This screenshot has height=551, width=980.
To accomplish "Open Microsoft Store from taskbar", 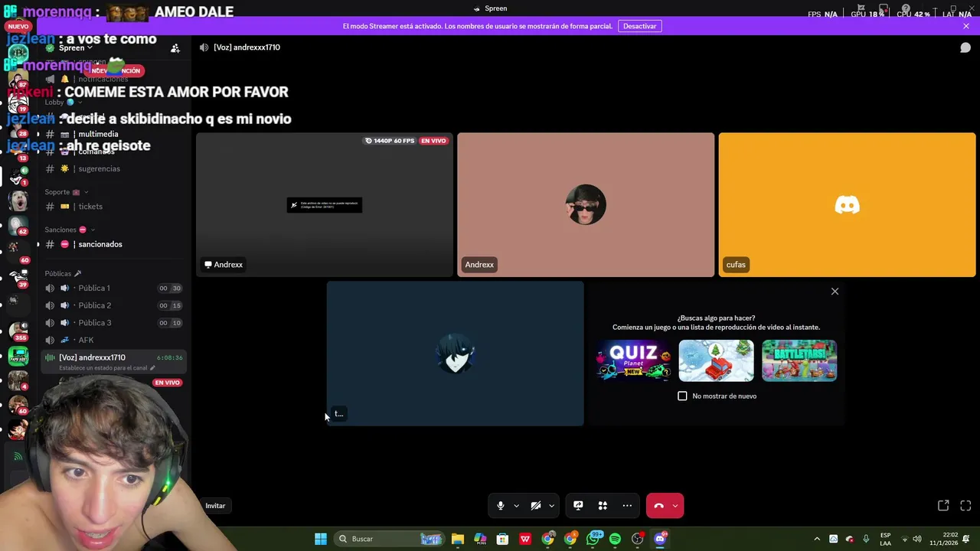I will click(503, 539).
